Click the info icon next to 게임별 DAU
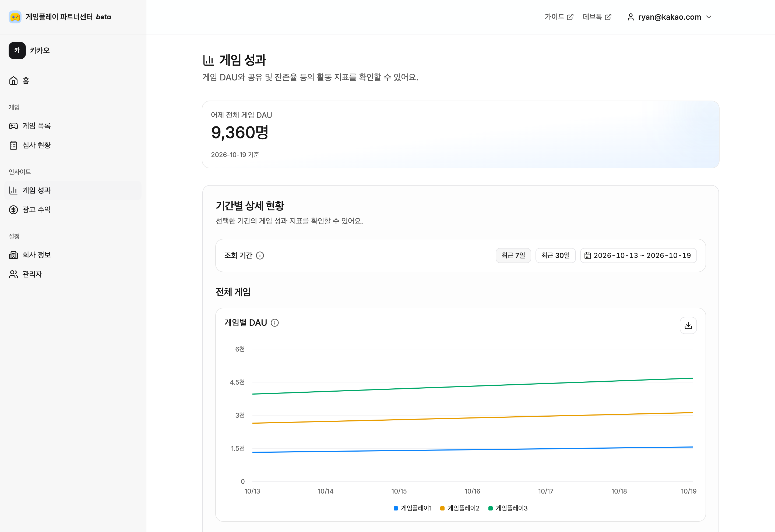Screen dimensions: 775x532 pos(275,323)
